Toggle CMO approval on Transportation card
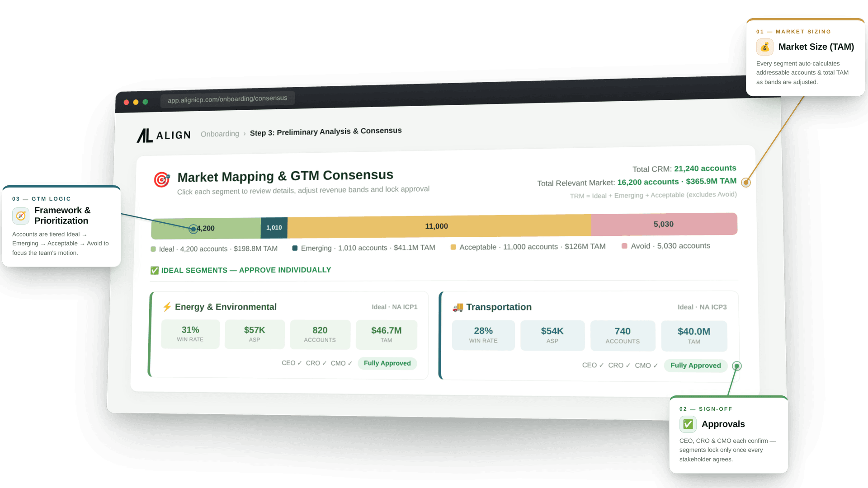The image size is (868, 488). 646,366
